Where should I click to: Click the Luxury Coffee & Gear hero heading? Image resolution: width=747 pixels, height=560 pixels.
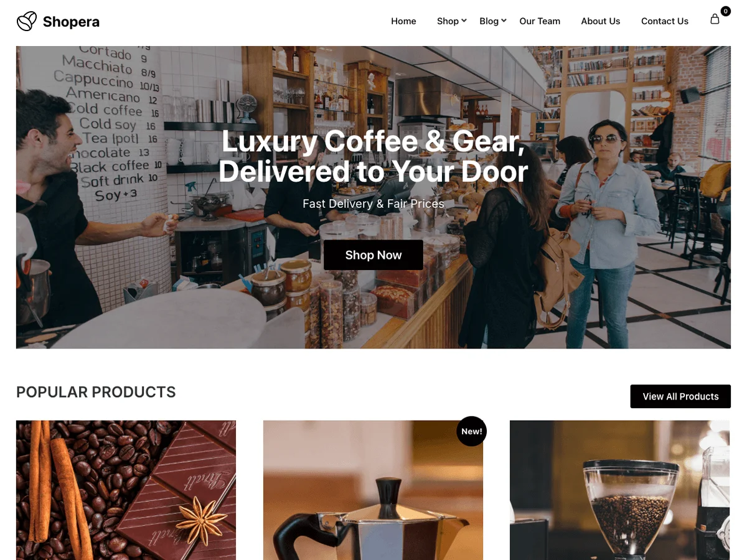pos(374,156)
